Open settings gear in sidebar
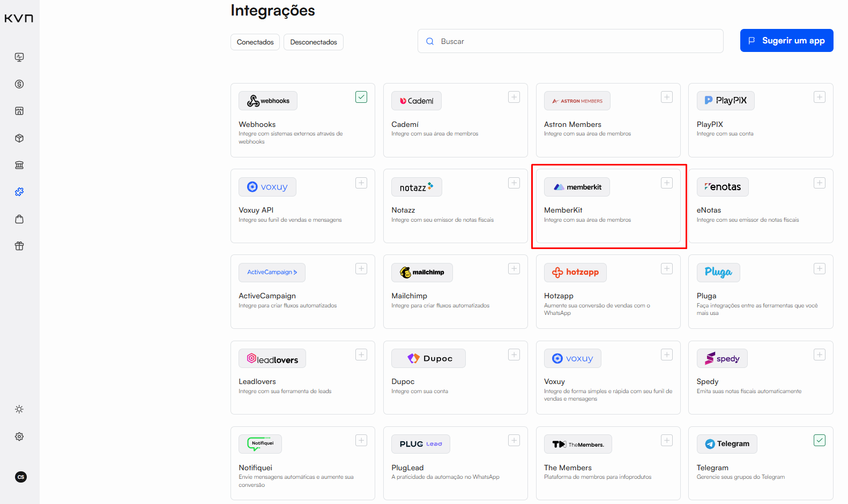 click(x=19, y=437)
